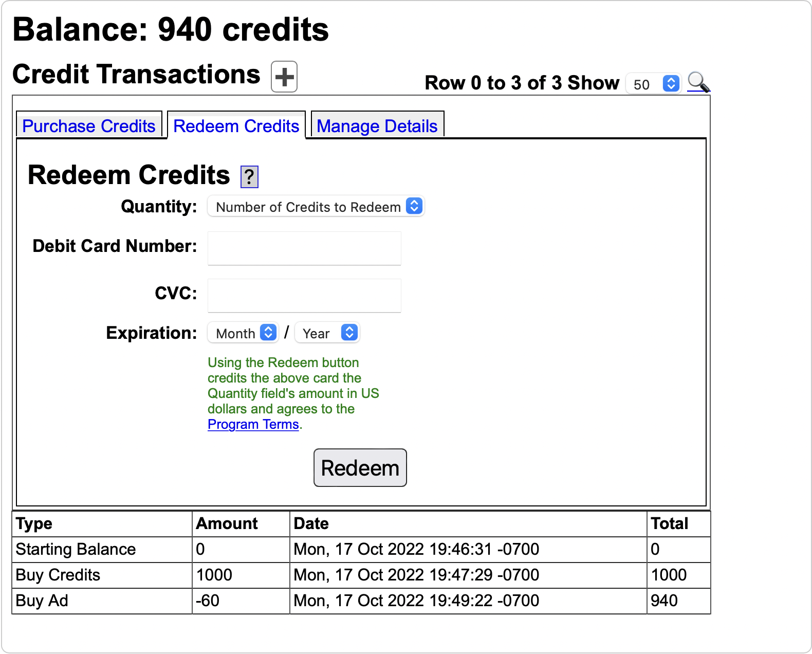812x654 pixels.
Task: Click the Type column header
Action: [x=102, y=524]
